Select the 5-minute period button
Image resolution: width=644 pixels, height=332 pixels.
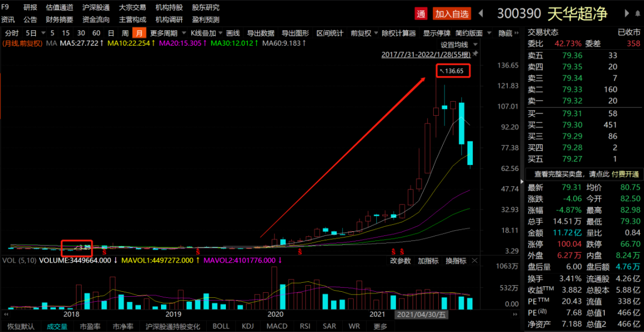pos(52,34)
